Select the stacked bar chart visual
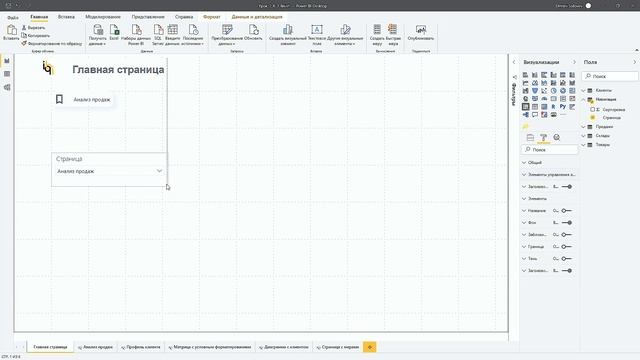This screenshot has width=640, height=360. tap(525, 75)
